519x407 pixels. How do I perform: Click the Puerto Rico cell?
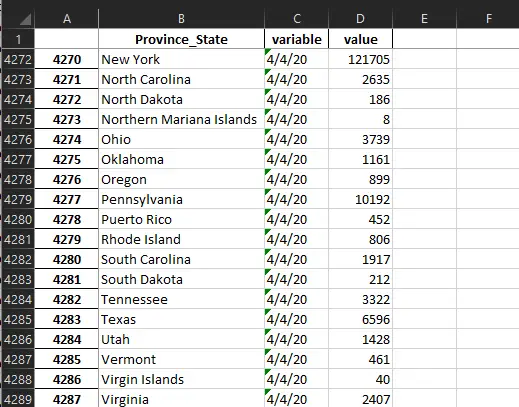[181, 219]
